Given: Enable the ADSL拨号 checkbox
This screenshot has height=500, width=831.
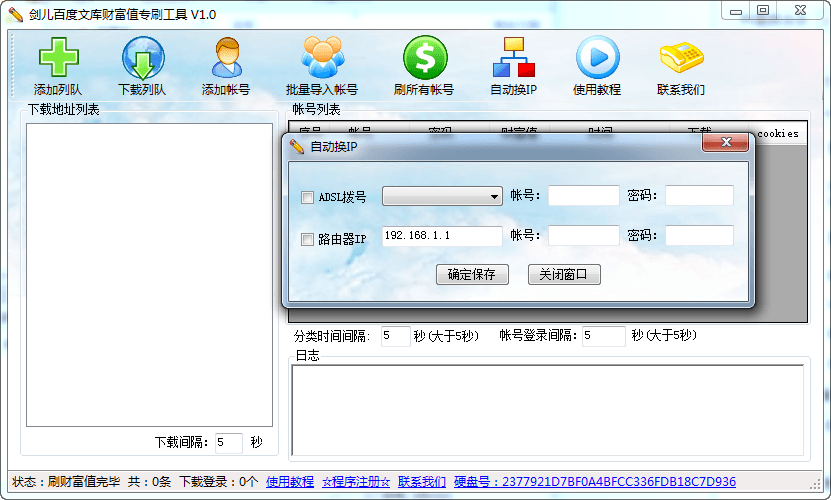Looking at the screenshot, I should 307,197.
